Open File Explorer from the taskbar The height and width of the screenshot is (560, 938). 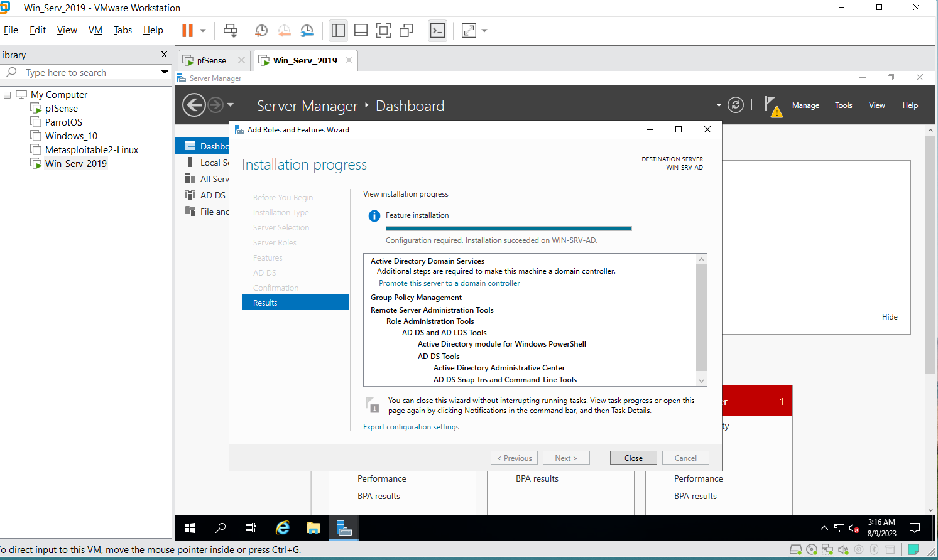coord(313,528)
